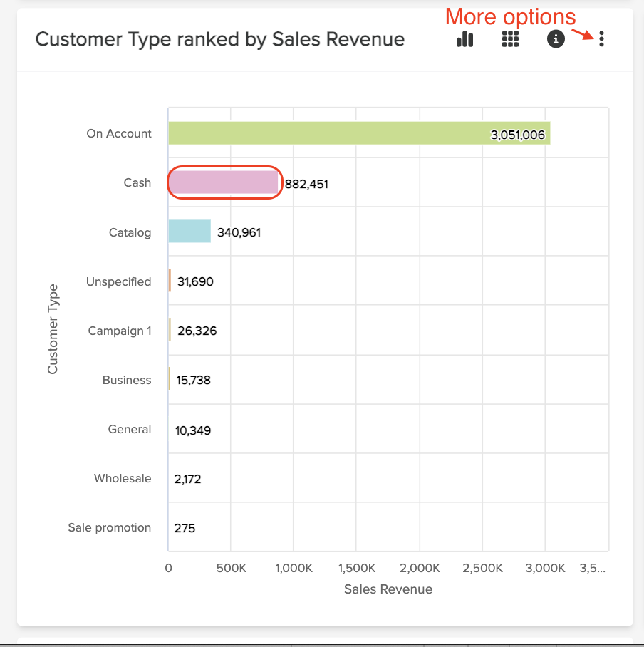Open the More options kebab menu
This screenshot has width=644, height=647.
click(601, 39)
